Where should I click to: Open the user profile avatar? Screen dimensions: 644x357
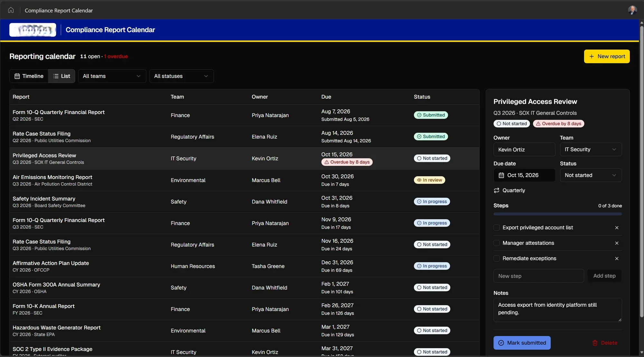[632, 10]
